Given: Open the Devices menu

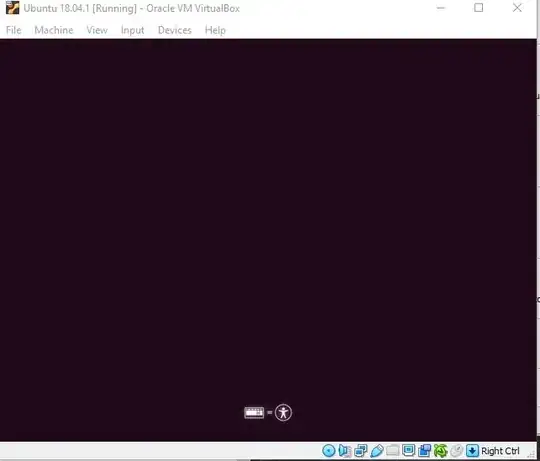Looking at the screenshot, I should click(175, 30).
